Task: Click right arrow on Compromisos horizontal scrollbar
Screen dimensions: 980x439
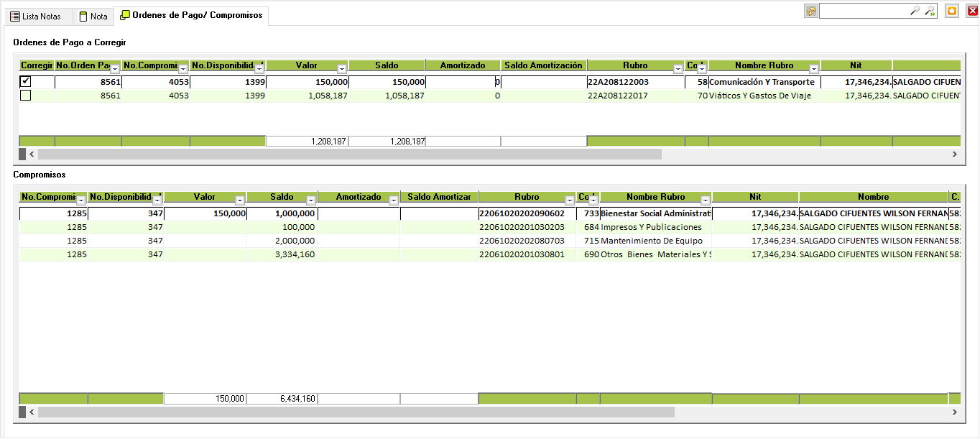Action: pos(954,412)
